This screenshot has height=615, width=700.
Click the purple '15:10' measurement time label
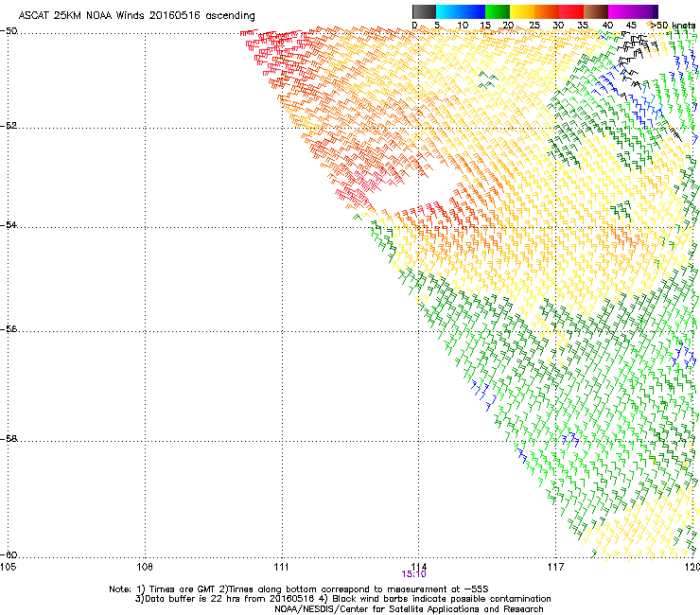pos(413,574)
